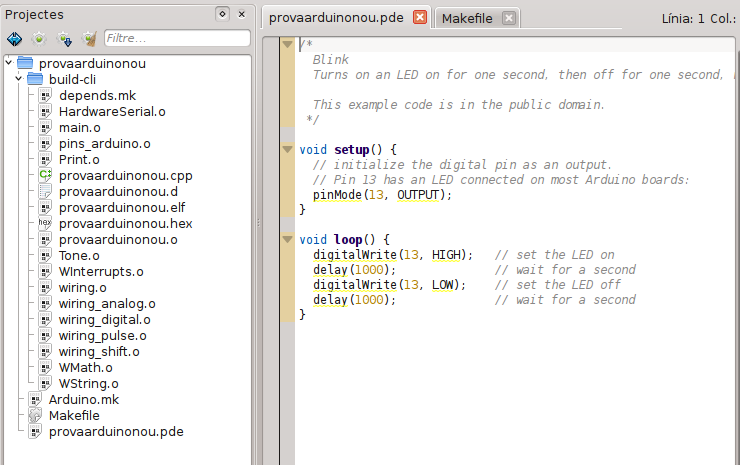The image size is (740, 465).
Task: Click the clean selection broom icon
Action: point(89,39)
